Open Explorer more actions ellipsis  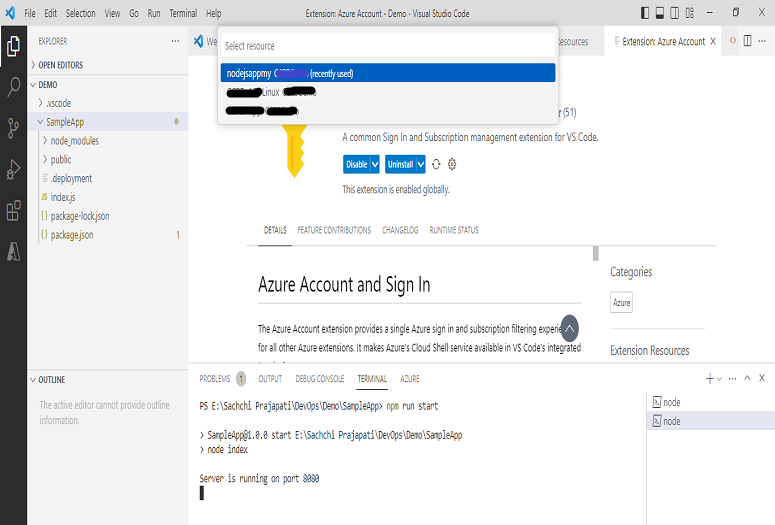pos(175,41)
